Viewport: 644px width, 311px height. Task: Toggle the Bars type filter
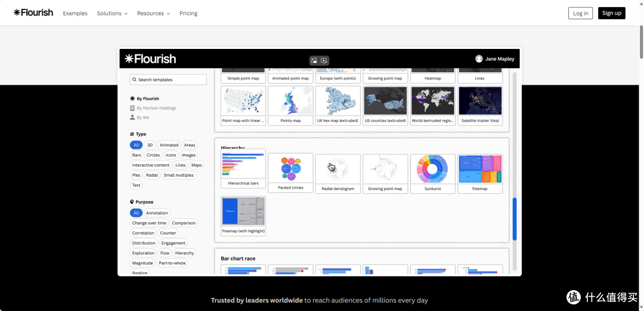137,155
